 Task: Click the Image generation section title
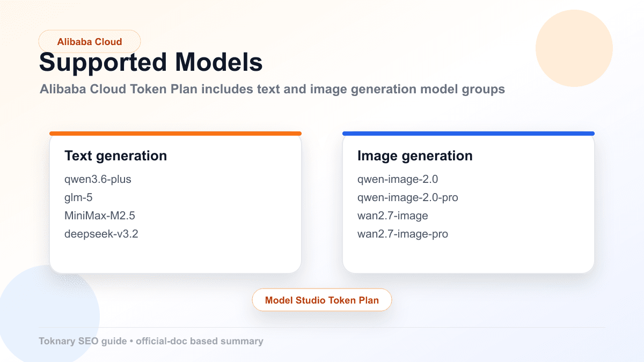click(x=415, y=156)
